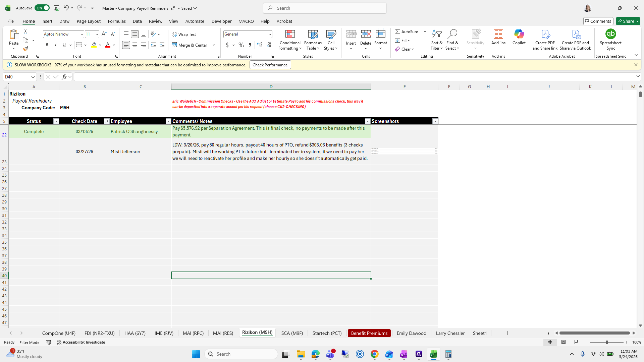The image size is (644, 362).
Task: Expand the font size dropdown
Action: tap(97, 34)
